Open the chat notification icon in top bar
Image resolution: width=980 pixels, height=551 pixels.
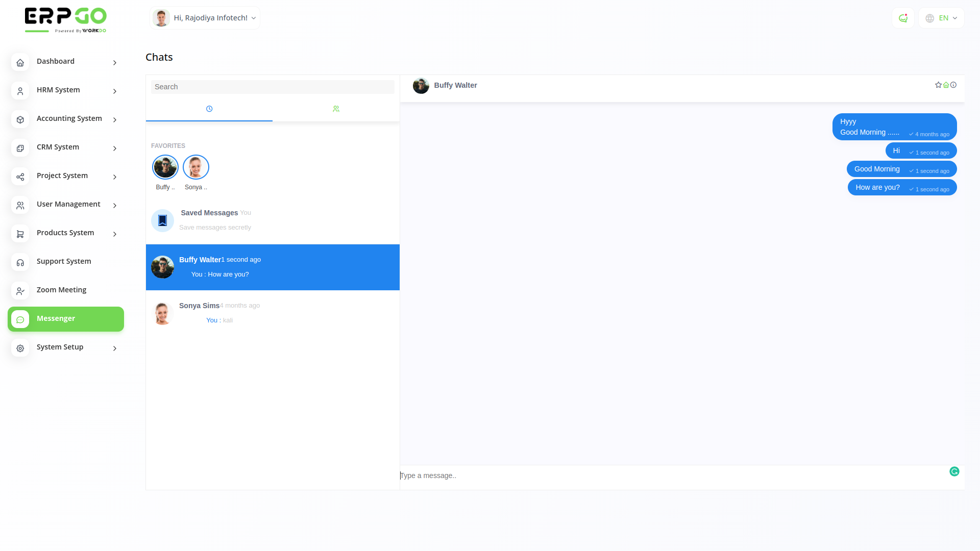[x=903, y=18]
